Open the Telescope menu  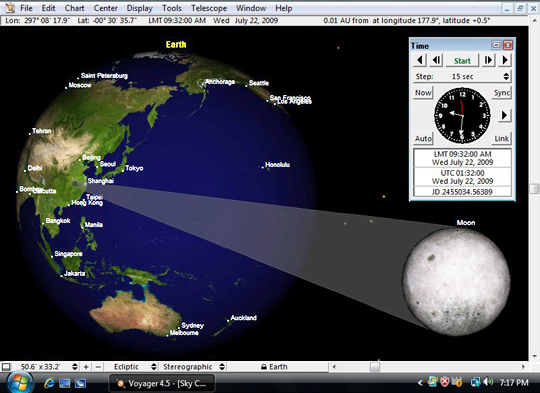[x=209, y=8]
